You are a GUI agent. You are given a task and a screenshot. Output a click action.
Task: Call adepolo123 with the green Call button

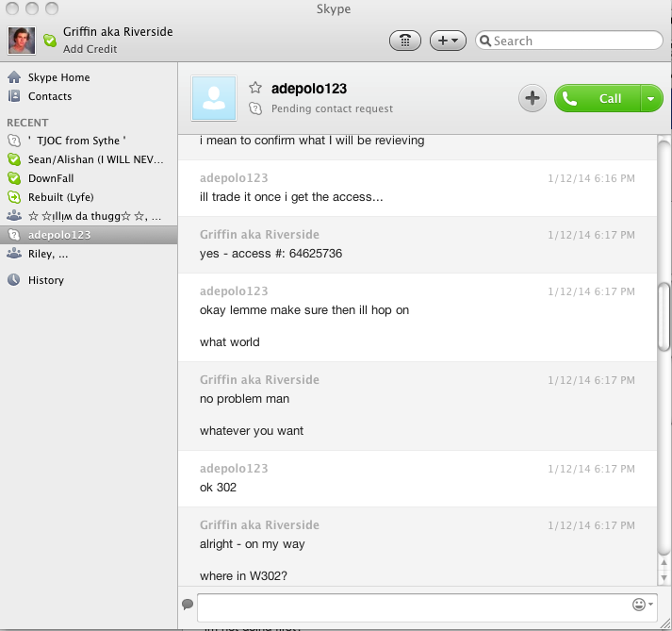pyautogui.click(x=598, y=98)
